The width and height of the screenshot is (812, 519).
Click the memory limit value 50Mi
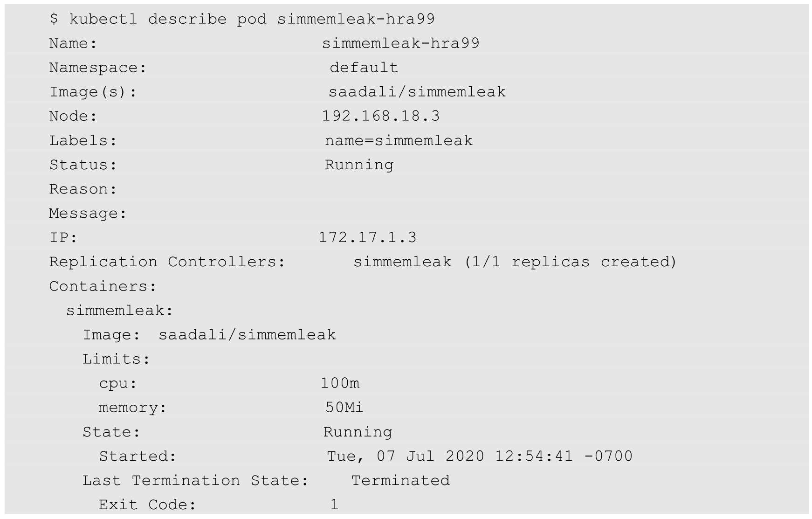click(x=344, y=408)
